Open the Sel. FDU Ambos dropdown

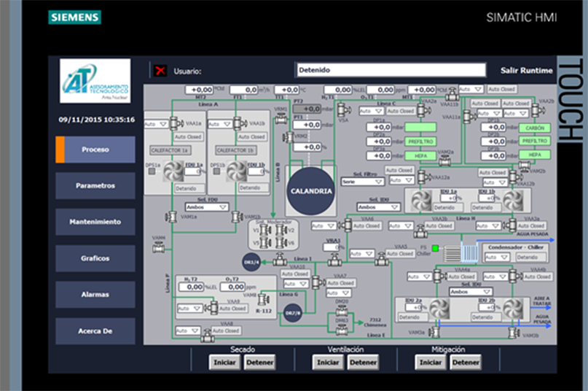206,207
